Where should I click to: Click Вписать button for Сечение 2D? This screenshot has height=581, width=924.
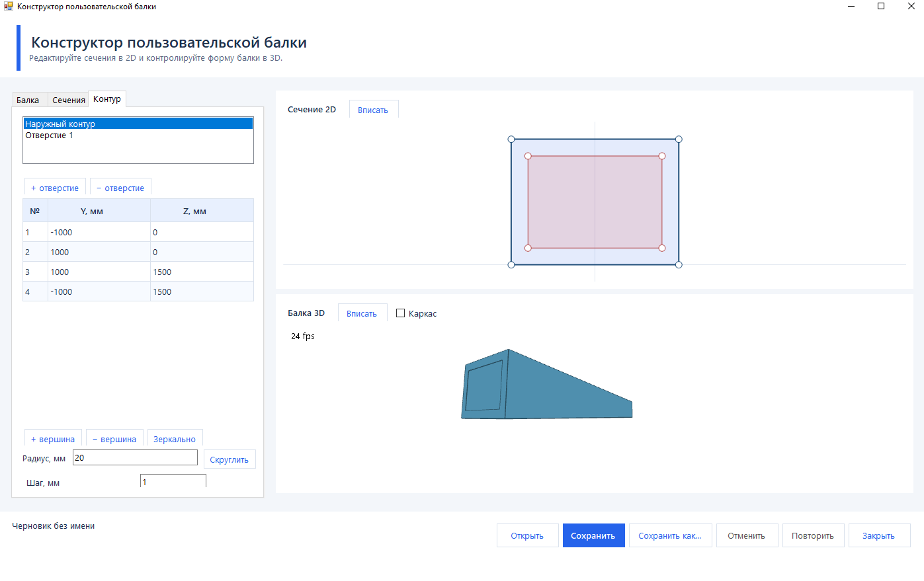pos(373,110)
